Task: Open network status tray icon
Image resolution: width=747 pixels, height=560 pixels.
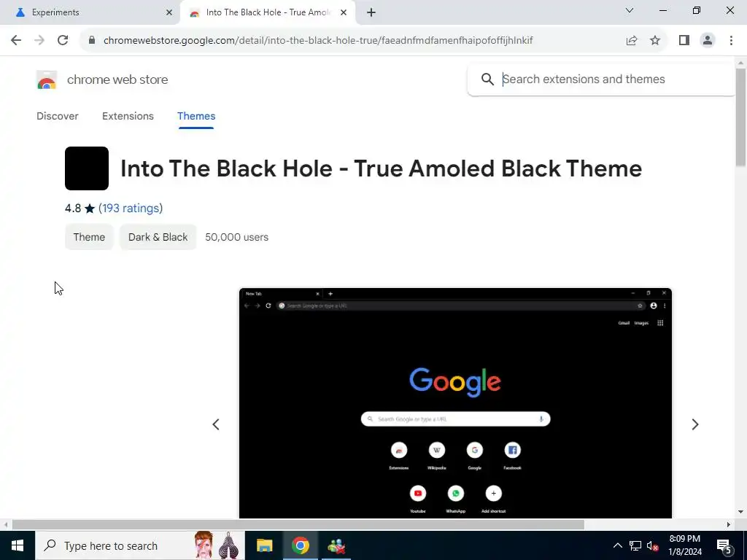Action: click(635, 545)
